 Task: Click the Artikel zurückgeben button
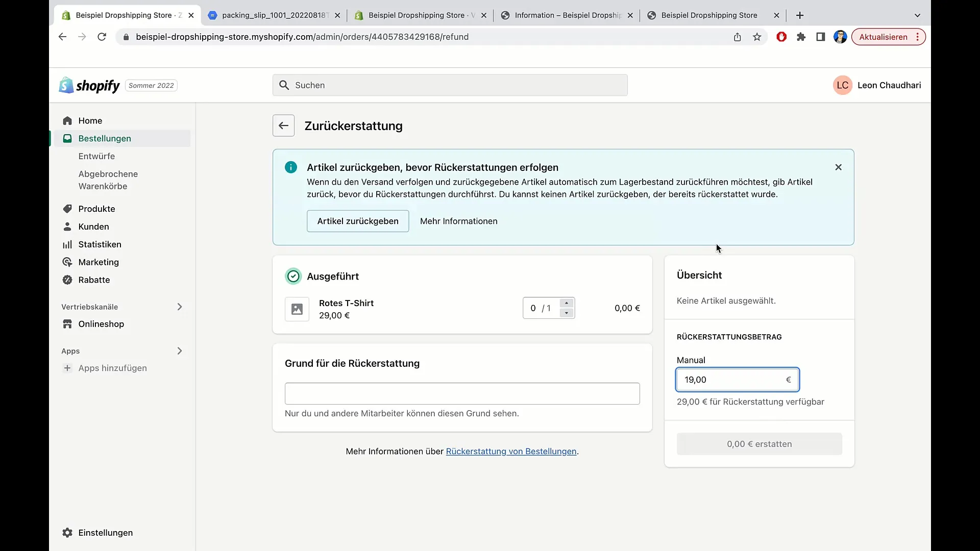358,221
